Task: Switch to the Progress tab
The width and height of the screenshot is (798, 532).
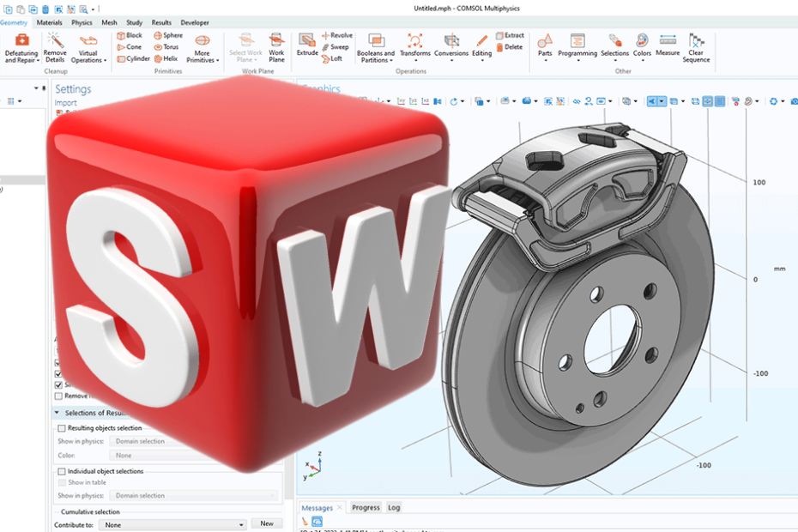Action: pos(366,508)
